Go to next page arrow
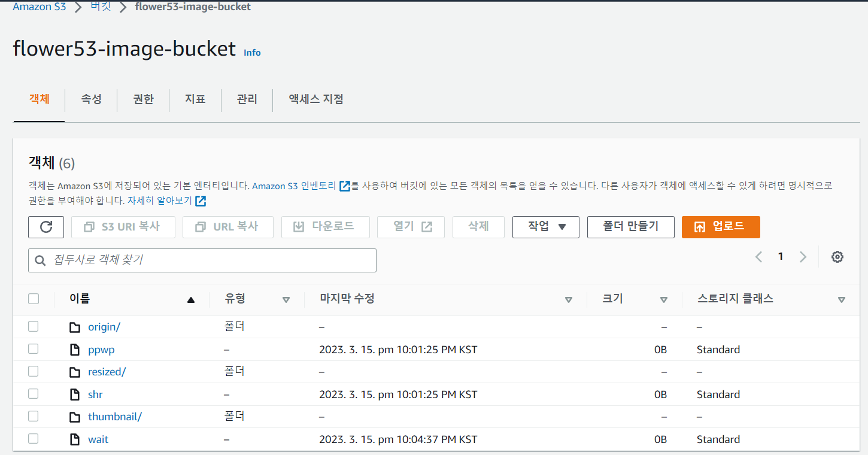This screenshot has height=455, width=868. (803, 257)
